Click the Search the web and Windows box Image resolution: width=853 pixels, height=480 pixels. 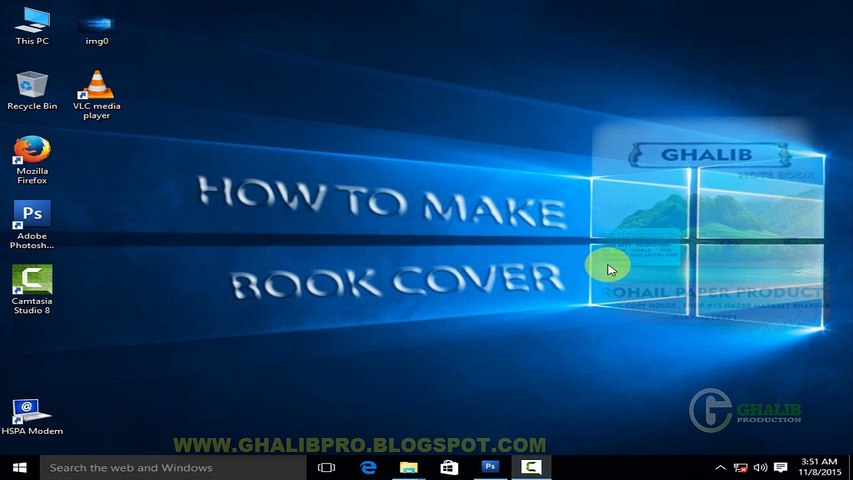pyautogui.click(x=173, y=467)
